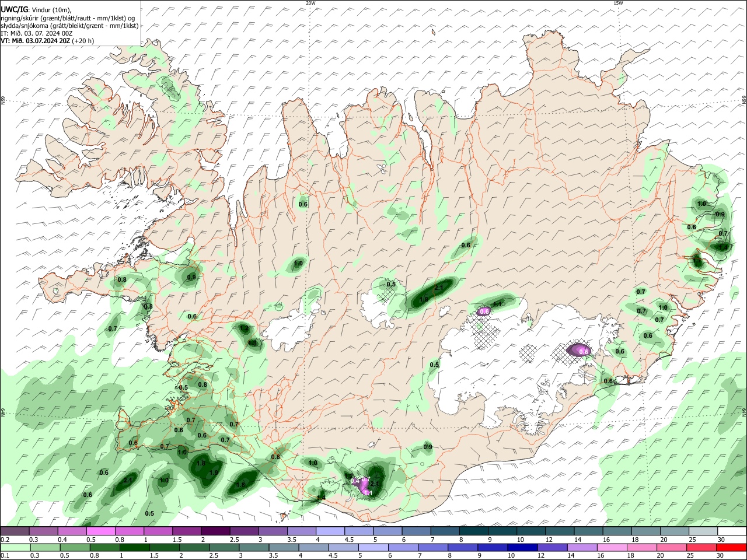The width and height of the screenshot is (747, 560).
Task: Click the bright pink snow swatch between 0.5 and 0.8
Action: (100, 531)
